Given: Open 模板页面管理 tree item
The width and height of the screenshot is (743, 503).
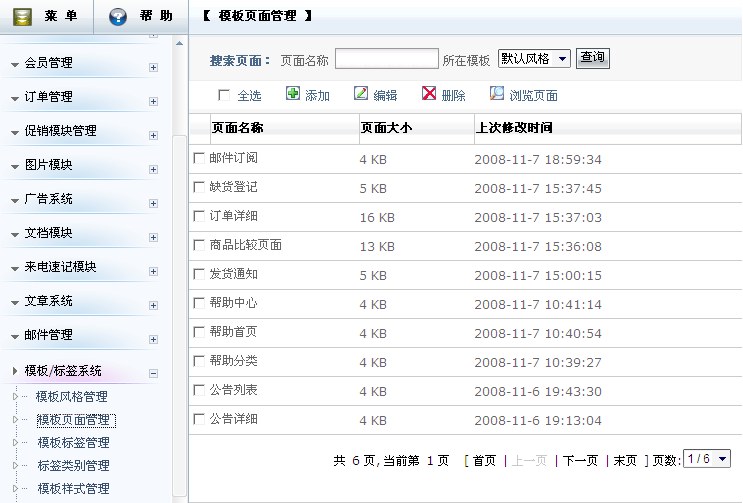Looking at the screenshot, I should tap(73, 420).
